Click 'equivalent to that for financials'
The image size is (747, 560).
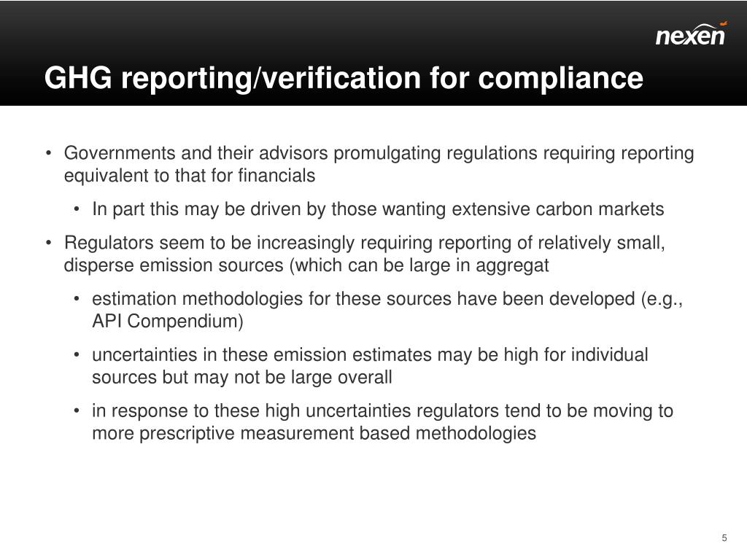coord(190,176)
